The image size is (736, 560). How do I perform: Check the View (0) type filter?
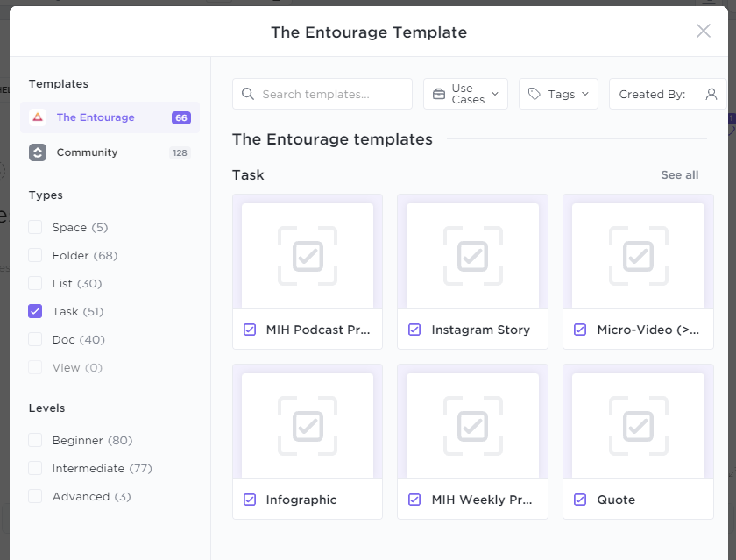[x=35, y=367]
